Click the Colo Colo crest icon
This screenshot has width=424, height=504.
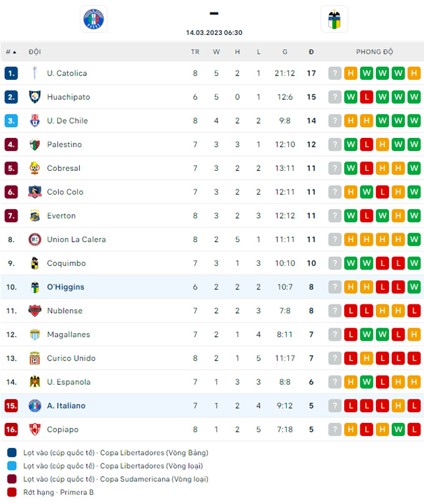click(x=34, y=191)
